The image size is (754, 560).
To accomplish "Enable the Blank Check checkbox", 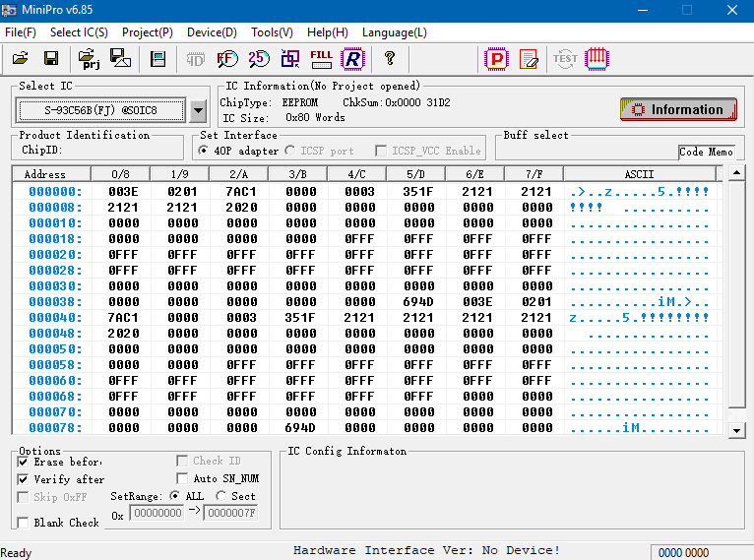I will click(24, 523).
